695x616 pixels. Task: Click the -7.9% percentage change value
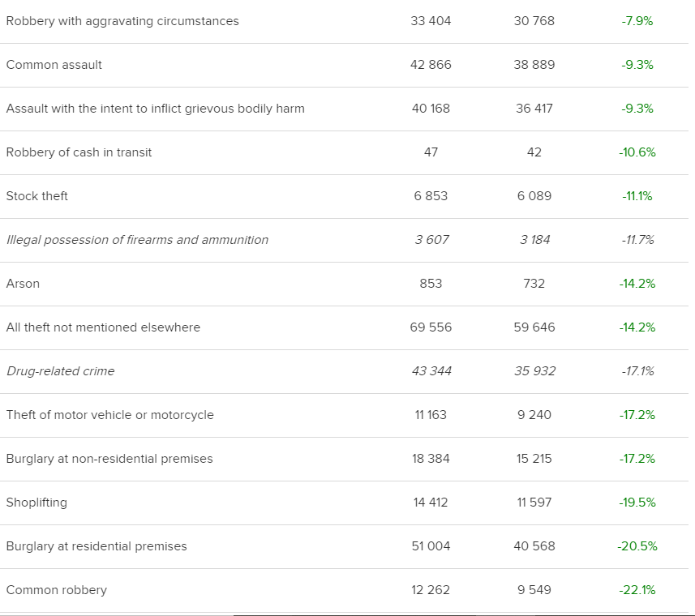637,21
